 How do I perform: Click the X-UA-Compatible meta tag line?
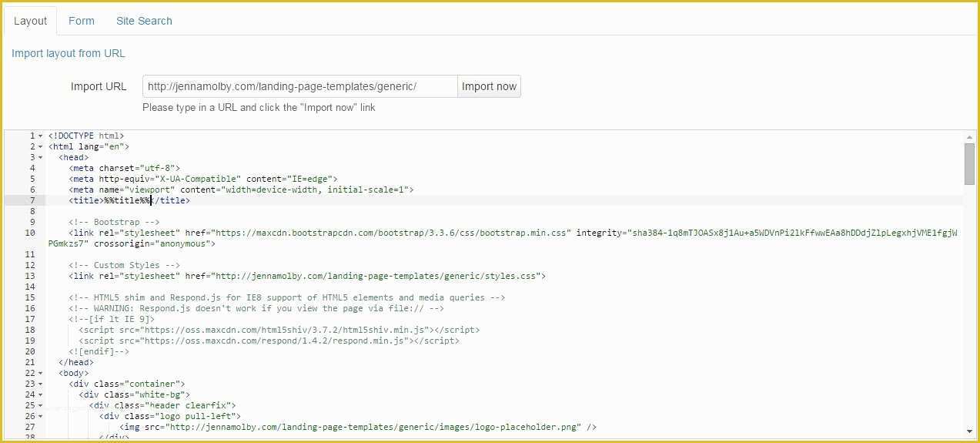(202, 179)
